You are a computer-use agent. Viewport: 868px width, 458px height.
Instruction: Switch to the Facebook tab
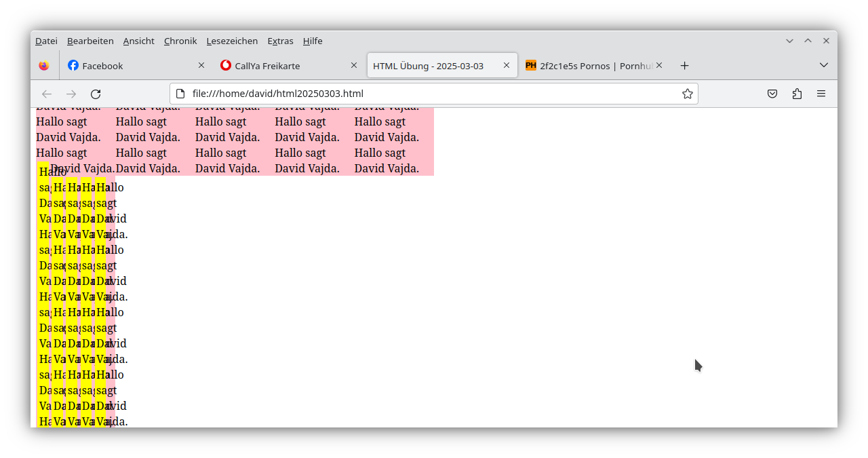[129, 66]
